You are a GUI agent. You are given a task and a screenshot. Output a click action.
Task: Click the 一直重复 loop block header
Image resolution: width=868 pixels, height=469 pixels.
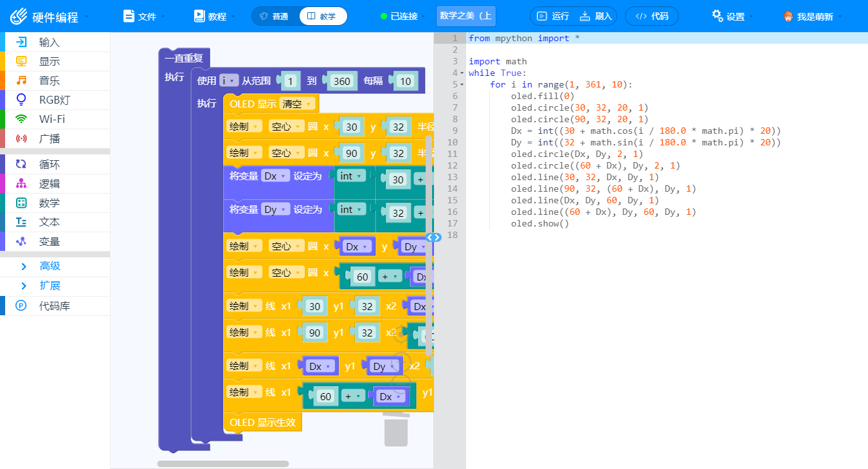(184, 58)
